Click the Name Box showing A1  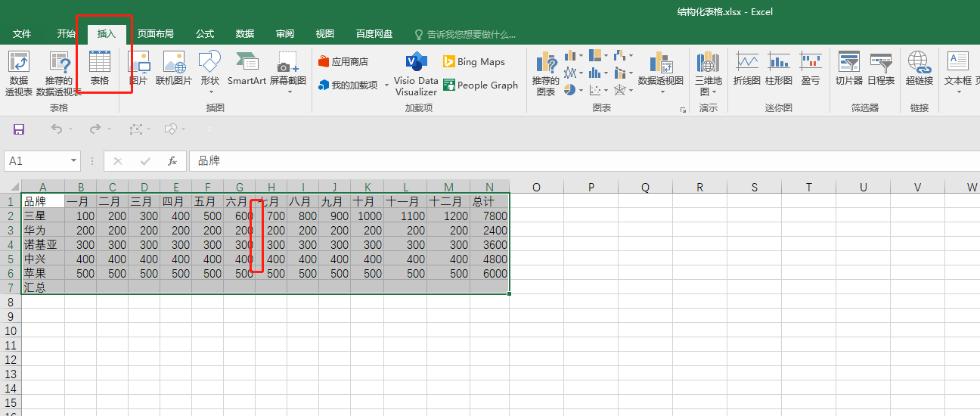pos(36,161)
